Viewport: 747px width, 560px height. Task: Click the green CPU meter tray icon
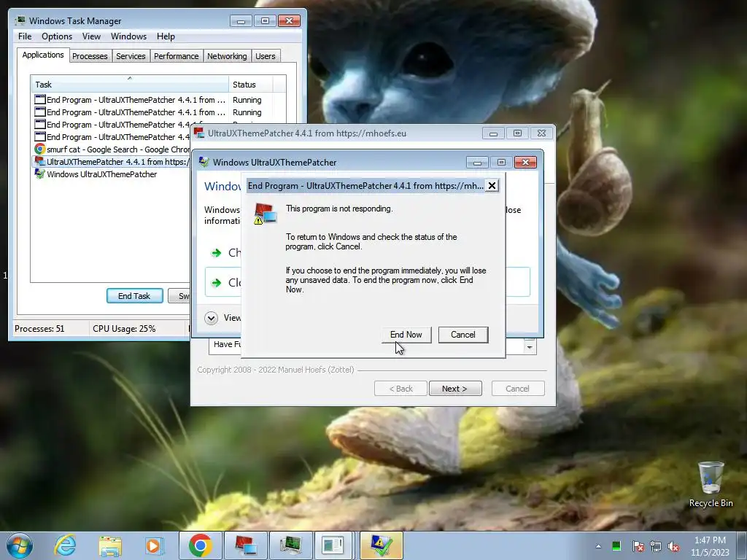616,545
